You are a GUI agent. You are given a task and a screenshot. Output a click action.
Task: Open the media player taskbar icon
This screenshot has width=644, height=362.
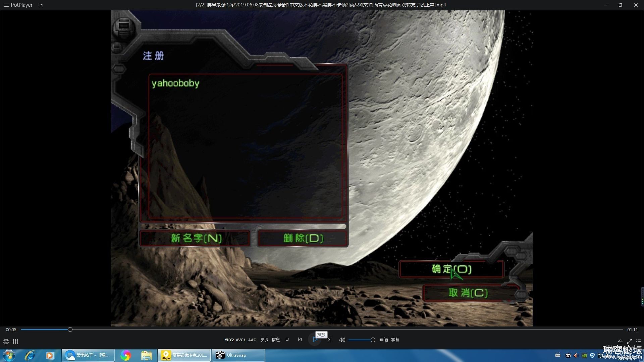[50, 355]
